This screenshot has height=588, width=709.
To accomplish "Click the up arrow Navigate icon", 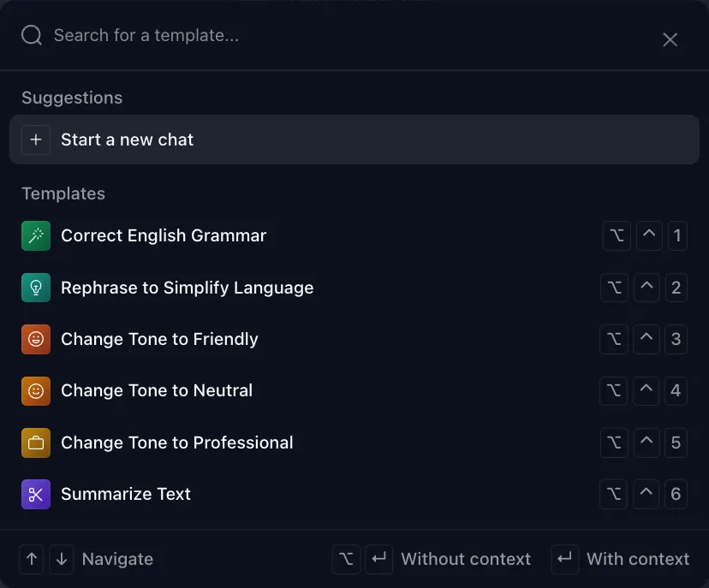I will [x=31, y=559].
